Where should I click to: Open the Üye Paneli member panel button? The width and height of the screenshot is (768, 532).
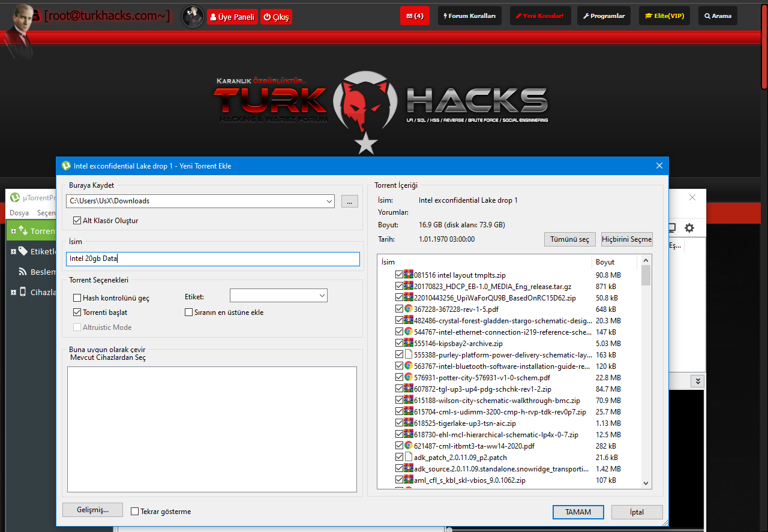(x=232, y=17)
